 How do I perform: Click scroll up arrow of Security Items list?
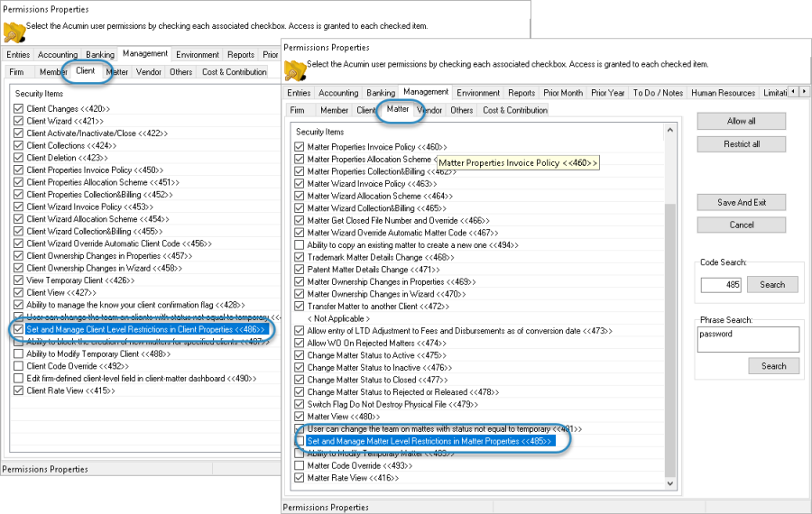pos(670,131)
